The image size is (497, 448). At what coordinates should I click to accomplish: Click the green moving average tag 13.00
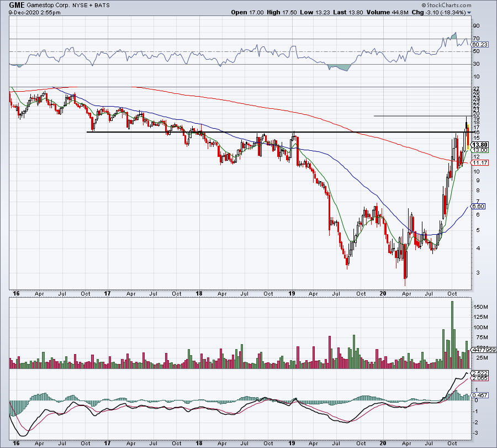480,150
